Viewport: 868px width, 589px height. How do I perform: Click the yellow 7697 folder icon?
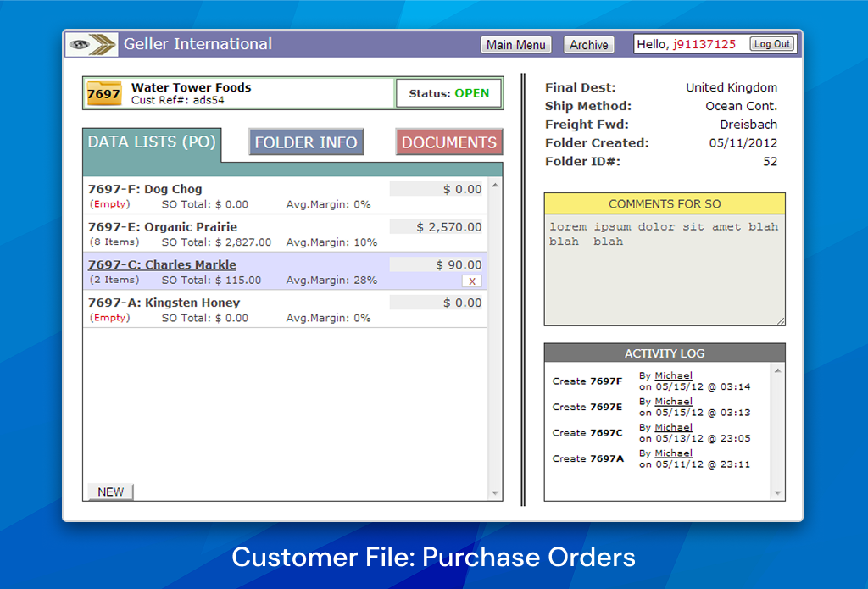104,93
